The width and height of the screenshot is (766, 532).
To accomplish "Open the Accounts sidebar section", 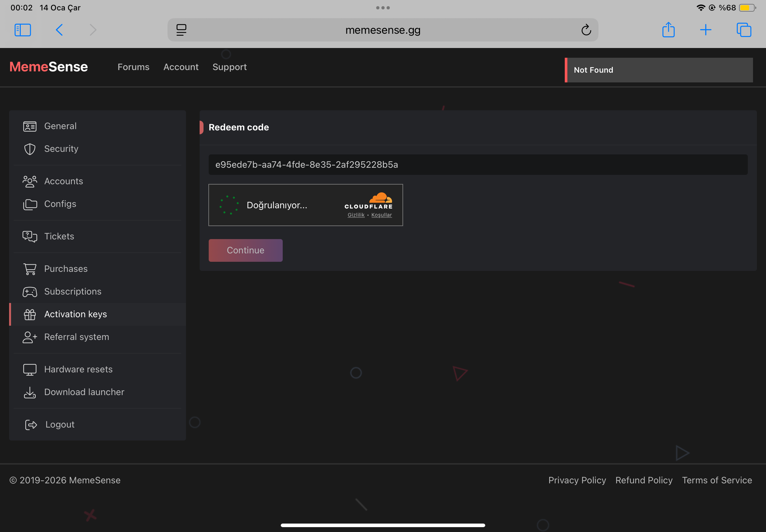I will click(x=97, y=181).
